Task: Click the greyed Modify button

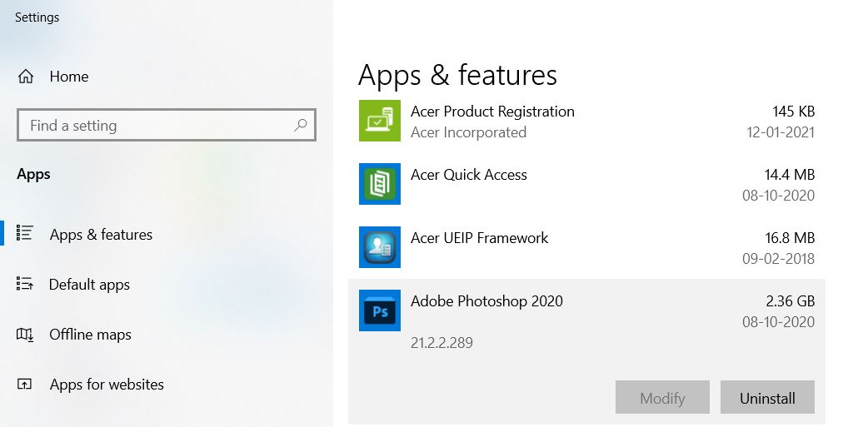Action: [662, 397]
